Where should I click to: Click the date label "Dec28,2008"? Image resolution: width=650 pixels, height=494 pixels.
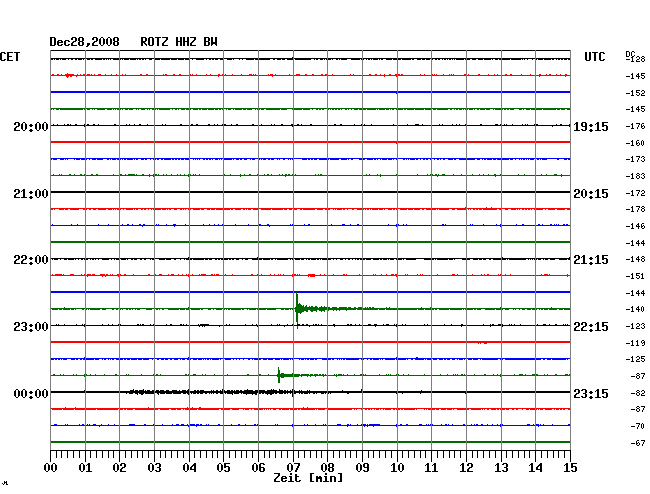pos(84,42)
